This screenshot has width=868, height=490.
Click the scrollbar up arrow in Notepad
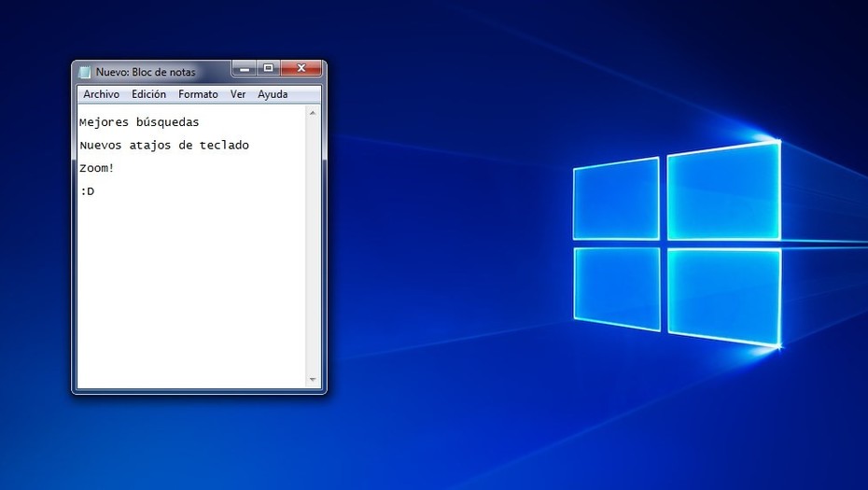(x=313, y=112)
